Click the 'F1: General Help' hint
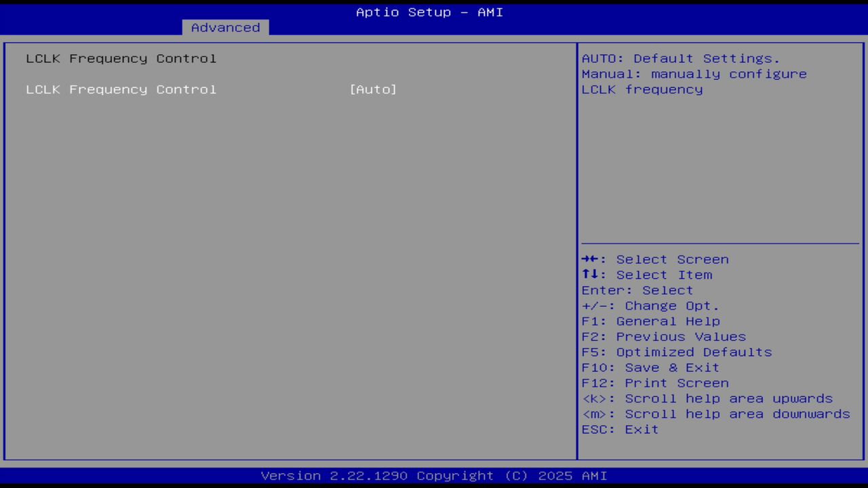Image resolution: width=868 pixels, height=488 pixels. tap(650, 321)
